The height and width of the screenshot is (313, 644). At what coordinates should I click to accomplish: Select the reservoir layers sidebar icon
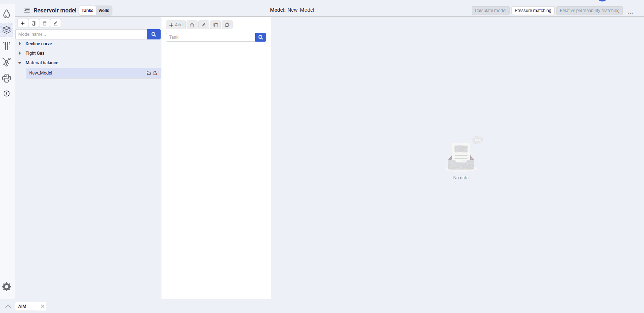pyautogui.click(x=7, y=30)
